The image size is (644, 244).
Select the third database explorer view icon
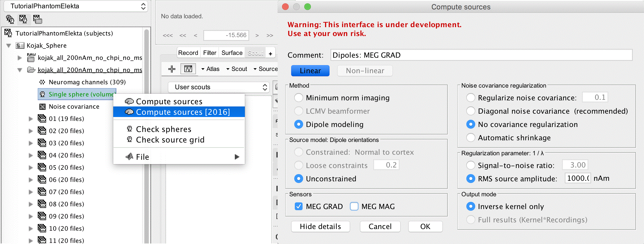point(37,19)
